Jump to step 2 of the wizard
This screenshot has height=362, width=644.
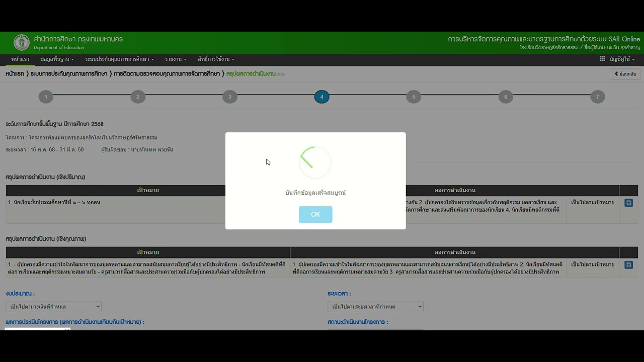pos(138,97)
